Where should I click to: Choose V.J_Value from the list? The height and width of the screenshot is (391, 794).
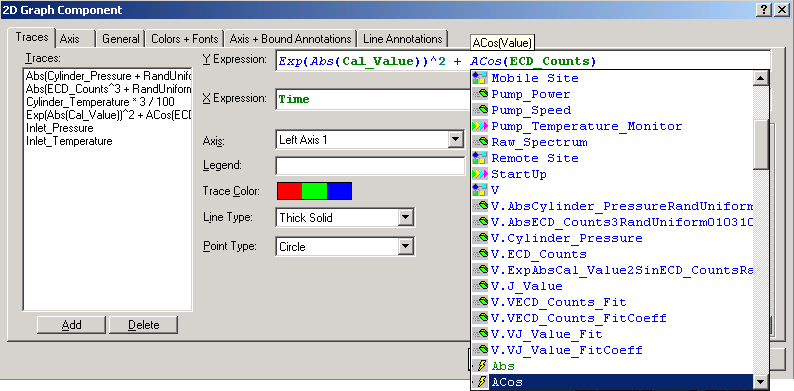click(x=612, y=286)
